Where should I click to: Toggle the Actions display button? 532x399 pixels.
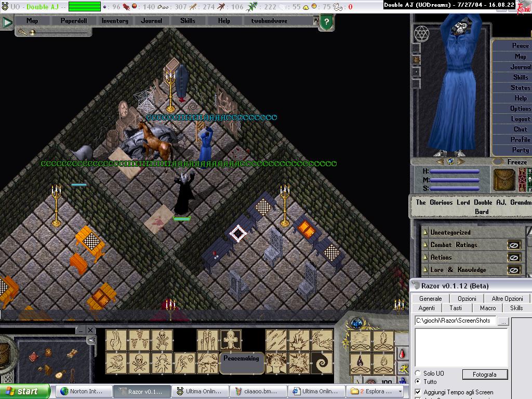pos(514,258)
